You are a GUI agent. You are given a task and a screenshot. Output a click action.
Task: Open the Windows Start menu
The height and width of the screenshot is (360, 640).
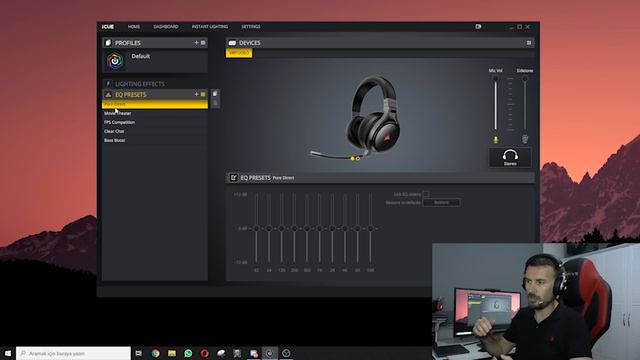[8, 353]
